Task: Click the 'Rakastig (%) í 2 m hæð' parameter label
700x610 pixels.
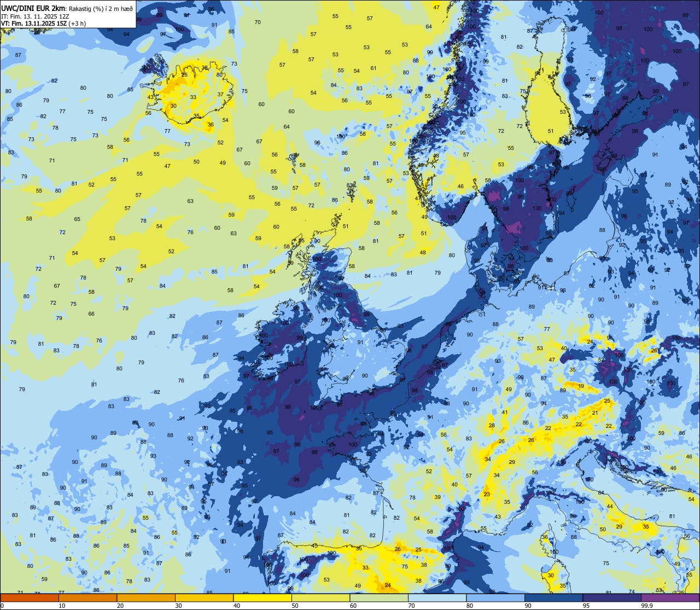Action: click(101, 8)
